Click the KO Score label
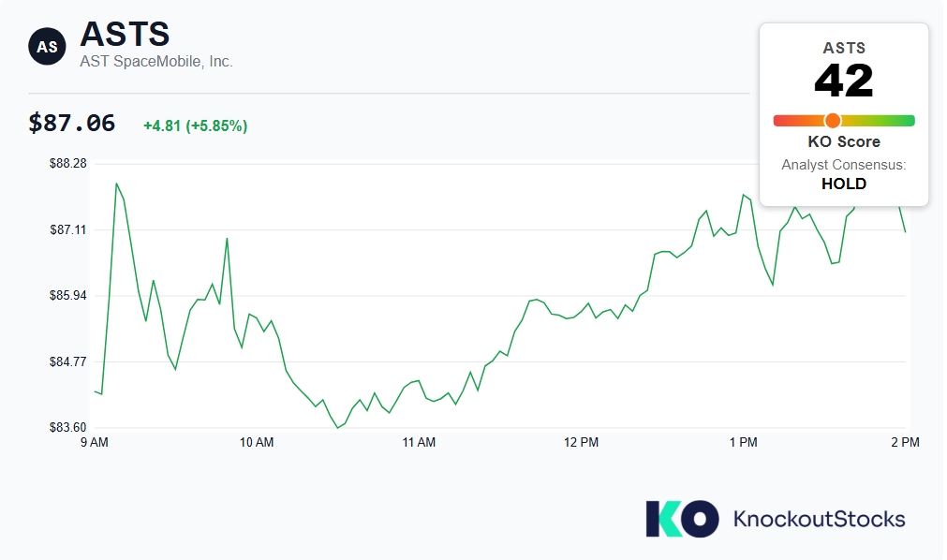Image resolution: width=947 pixels, height=560 pixels. click(x=844, y=141)
